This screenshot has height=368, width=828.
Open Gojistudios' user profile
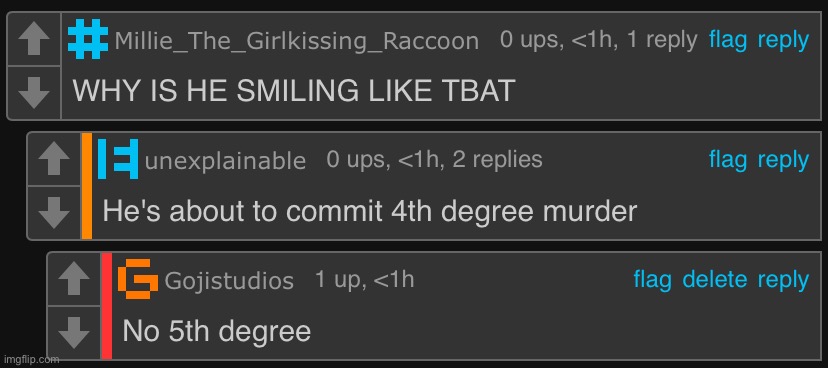[229, 281]
